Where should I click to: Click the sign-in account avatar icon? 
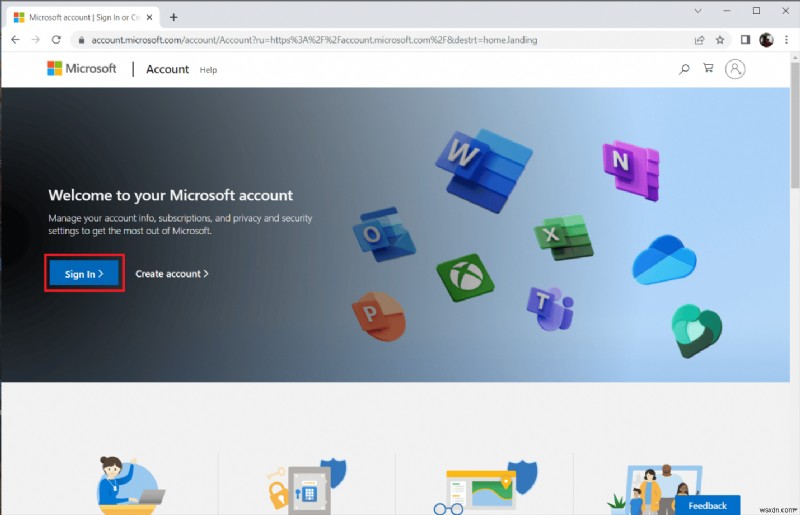point(735,69)
